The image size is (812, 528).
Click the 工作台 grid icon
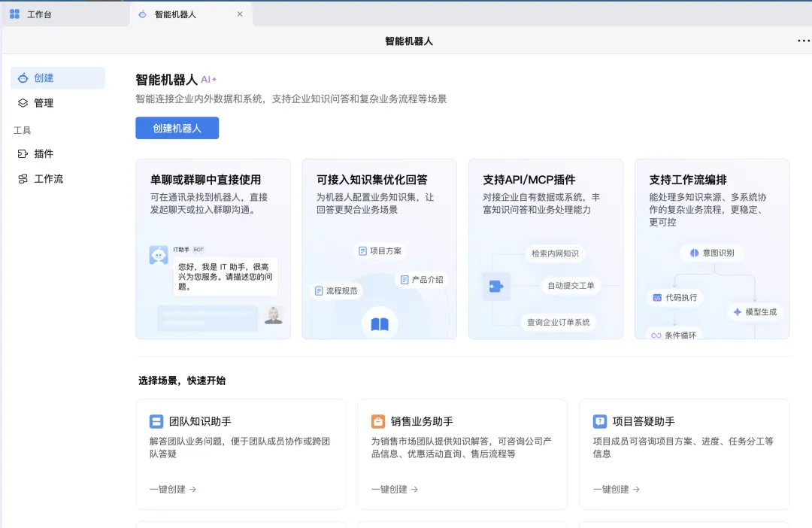click(14, 14)
